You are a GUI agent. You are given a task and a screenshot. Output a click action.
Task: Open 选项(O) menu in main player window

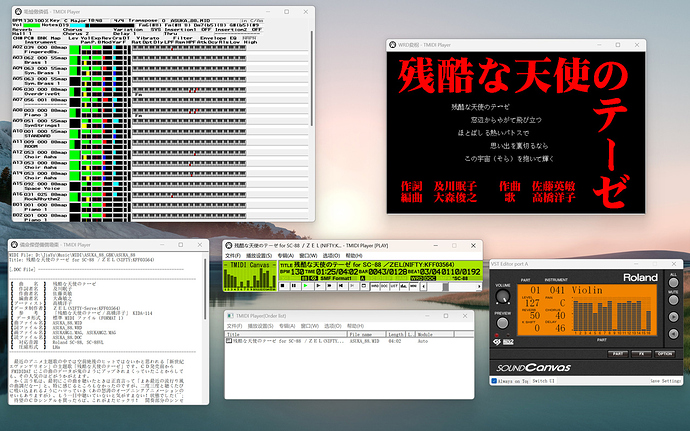click(x=331, y=255)
